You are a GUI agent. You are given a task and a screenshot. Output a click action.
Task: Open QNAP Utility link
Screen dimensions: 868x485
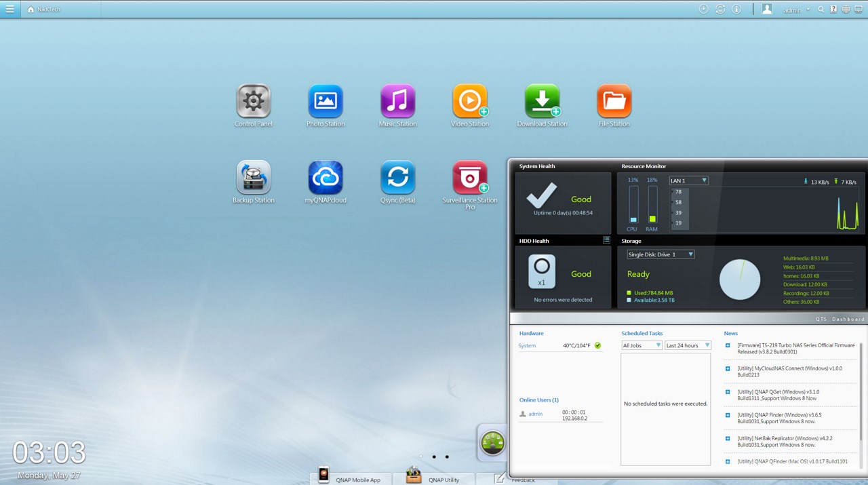(443, 480)
